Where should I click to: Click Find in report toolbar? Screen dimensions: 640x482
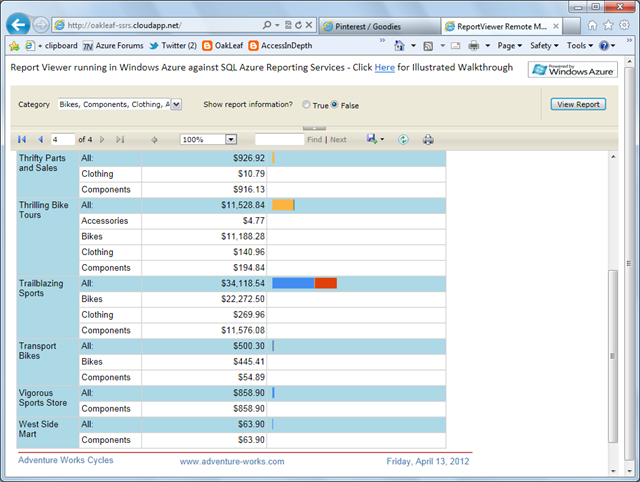(314, 140)
